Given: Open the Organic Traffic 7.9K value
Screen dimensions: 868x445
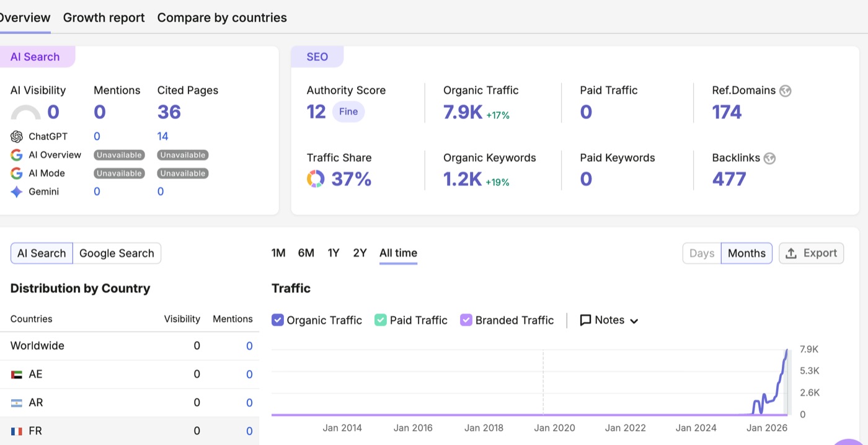Looking at the screenshot, I should coord(463,112).
